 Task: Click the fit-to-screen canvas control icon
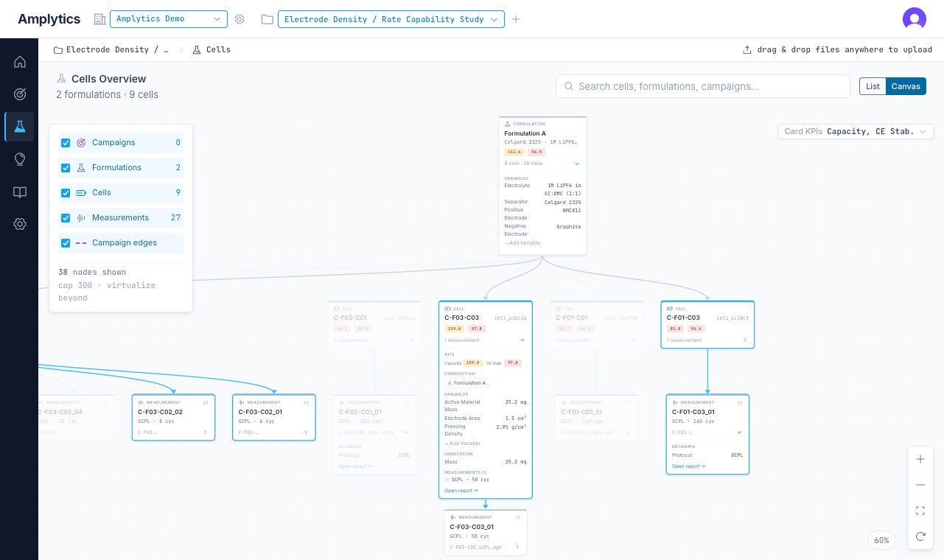(920, 511)
